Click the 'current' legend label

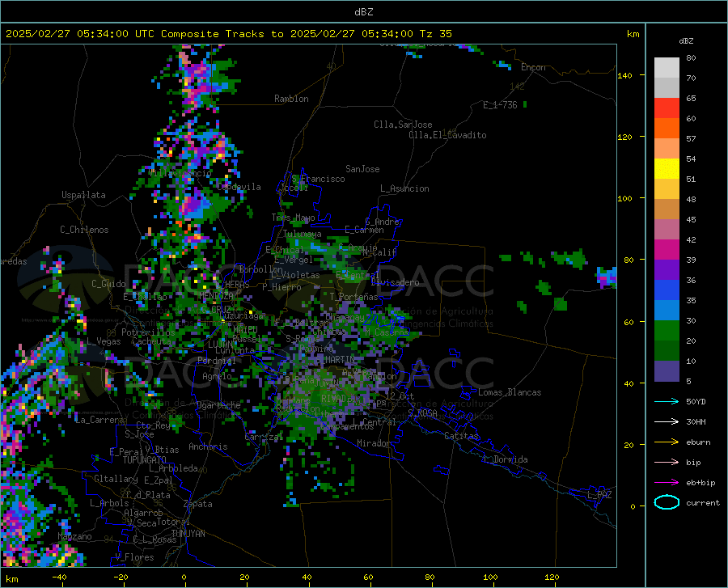703,502
